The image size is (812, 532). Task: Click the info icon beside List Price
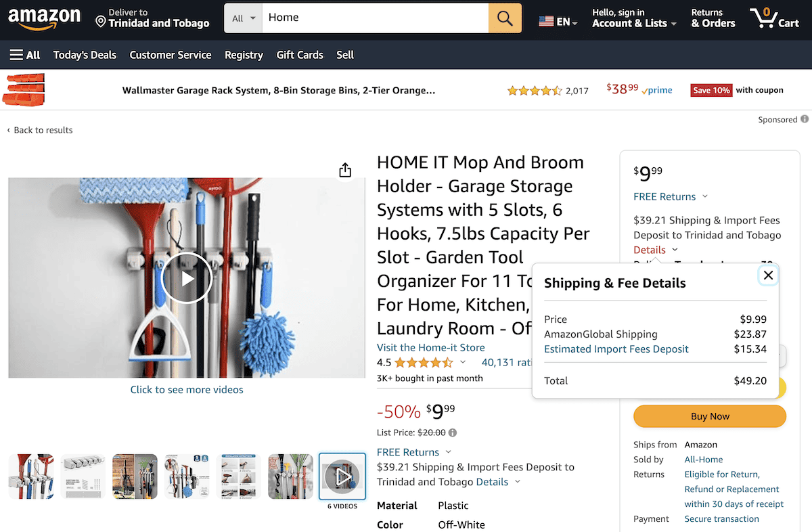point(451,433)
